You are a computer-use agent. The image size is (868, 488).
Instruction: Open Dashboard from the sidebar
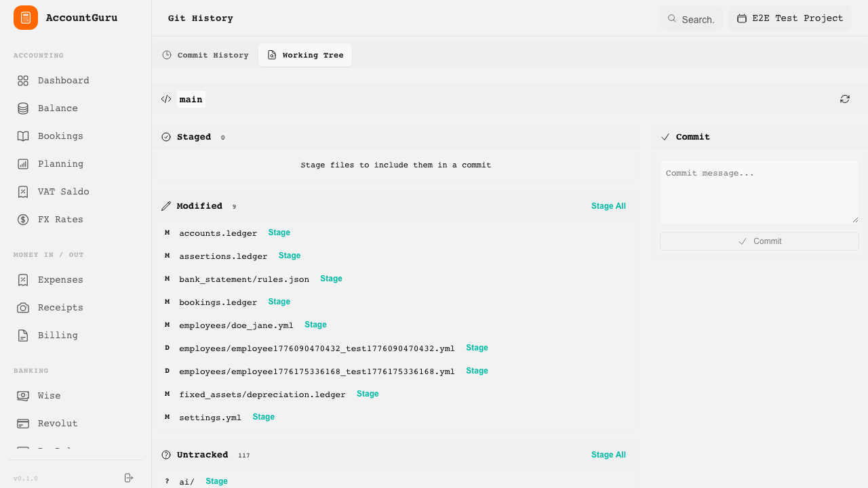pyautogui.click(x=63, y=81)
